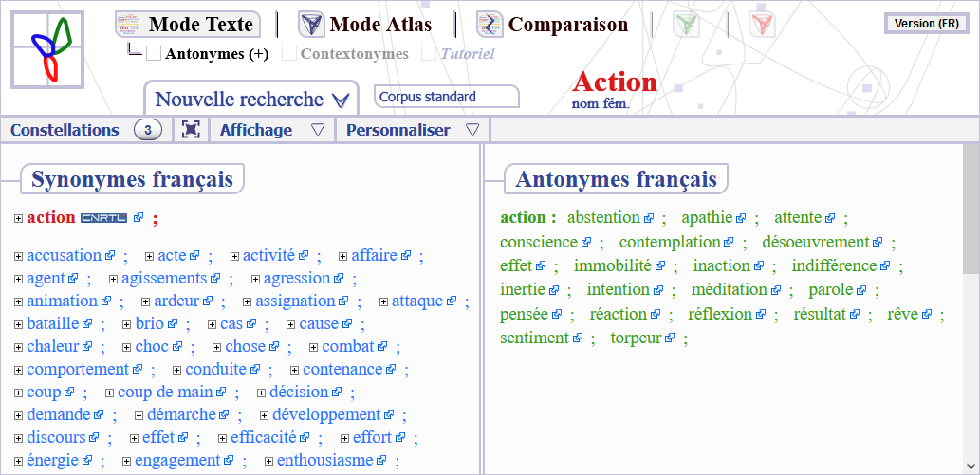
Task: Click the fullscreen icon beside Constellations
Action: [191, 130]
